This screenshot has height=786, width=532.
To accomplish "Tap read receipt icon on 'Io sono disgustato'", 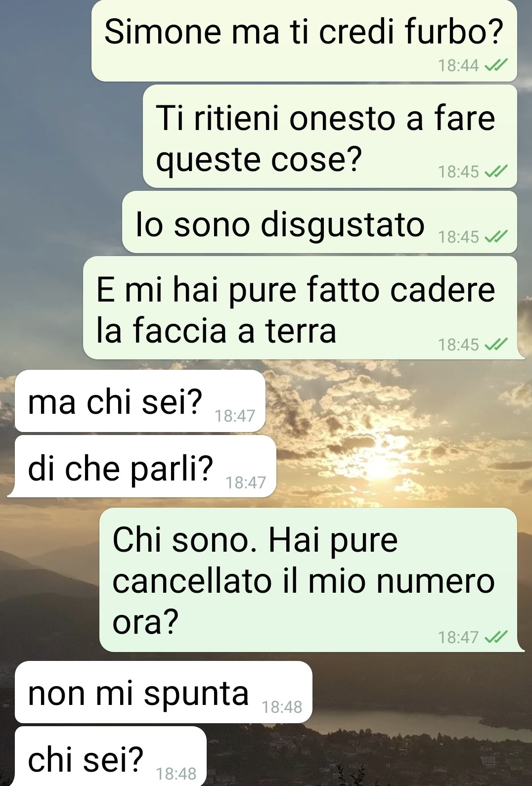I will tap(496, 237).
